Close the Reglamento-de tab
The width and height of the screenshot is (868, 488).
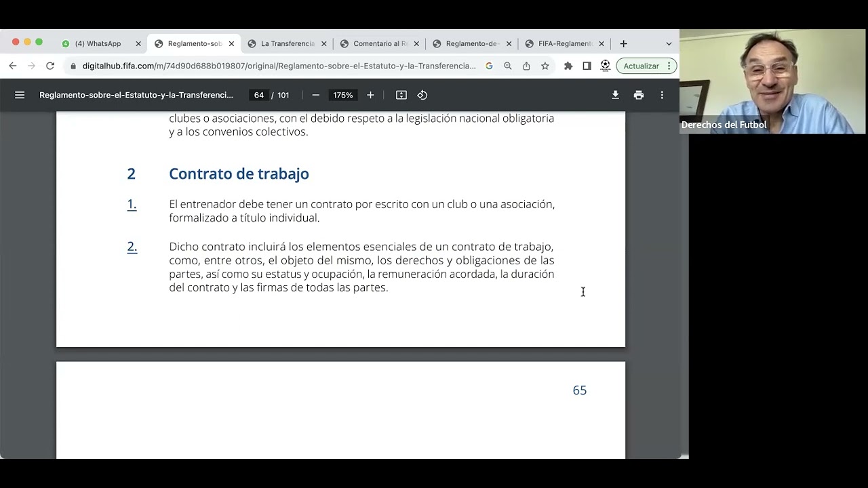tap(509, 43)
